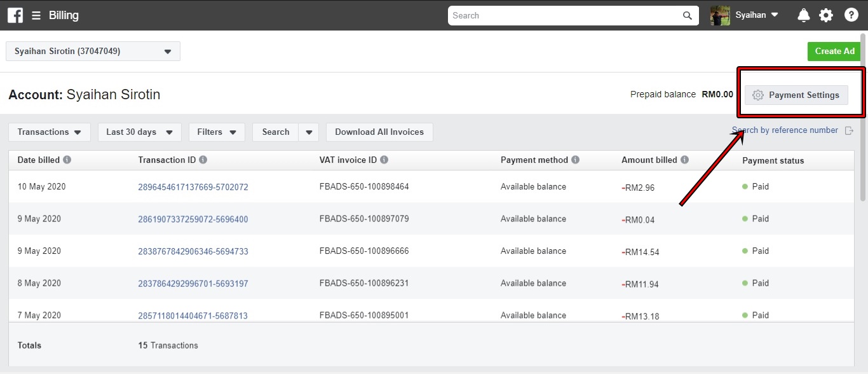The height and width of the screenshot is (374, 868).
Task: Open the Filters dropdown
Action: (217, 132)
